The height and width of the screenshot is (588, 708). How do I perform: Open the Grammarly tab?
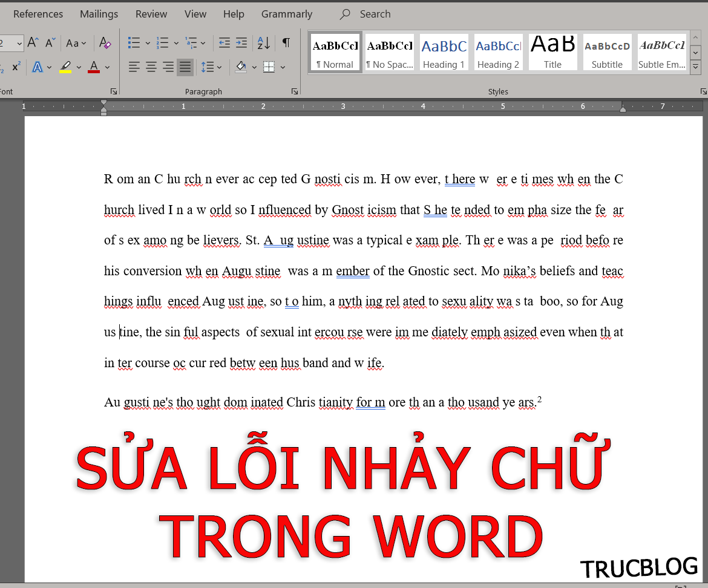tap(287, 14)
